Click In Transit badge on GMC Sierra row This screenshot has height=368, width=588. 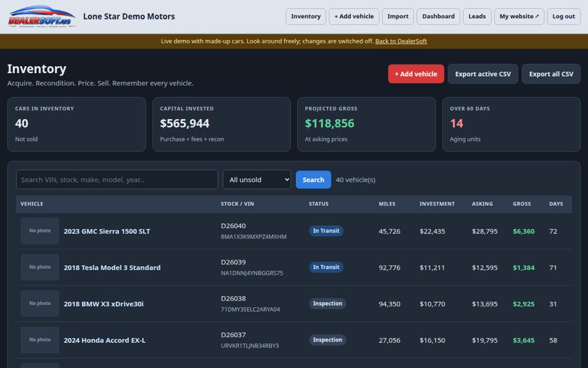[326, 231]
